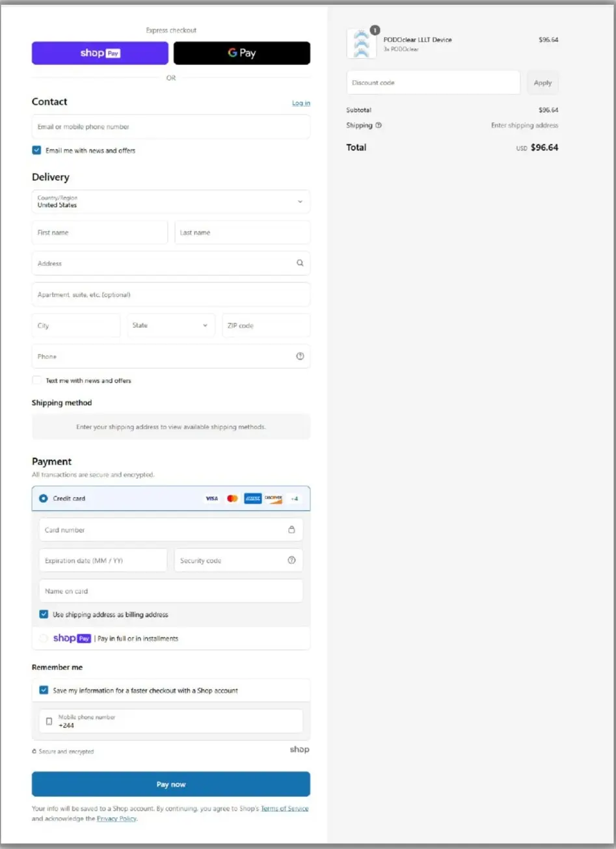The width and height of the screenshot is (616, 849).
Task: Open the Country/Region dropdown
Action: pos(170,202)
